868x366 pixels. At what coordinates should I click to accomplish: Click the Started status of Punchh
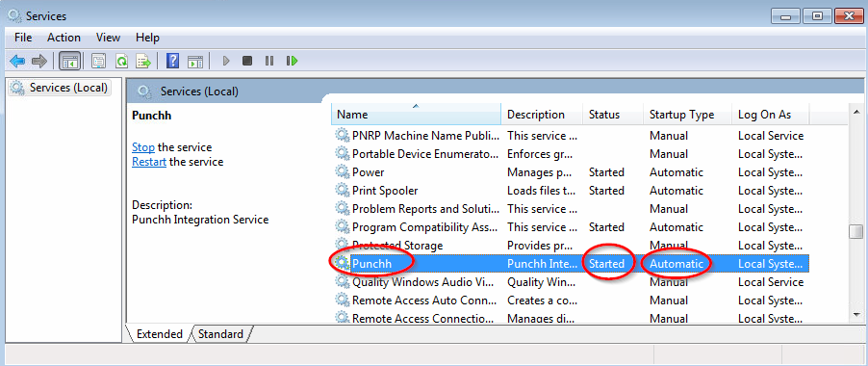click(606, 264)
